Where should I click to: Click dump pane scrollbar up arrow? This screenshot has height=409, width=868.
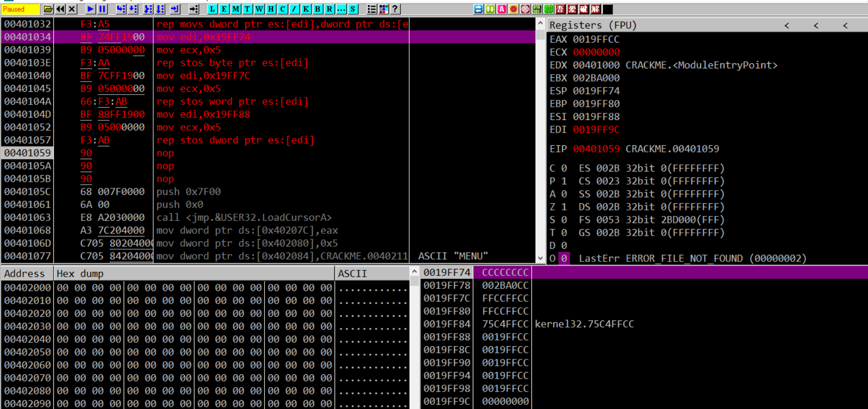414,271
